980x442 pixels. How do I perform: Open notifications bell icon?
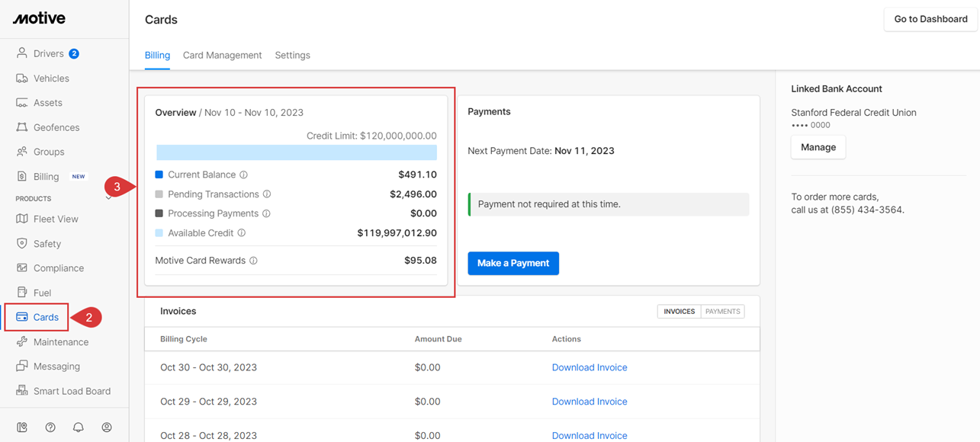[79, 428]
